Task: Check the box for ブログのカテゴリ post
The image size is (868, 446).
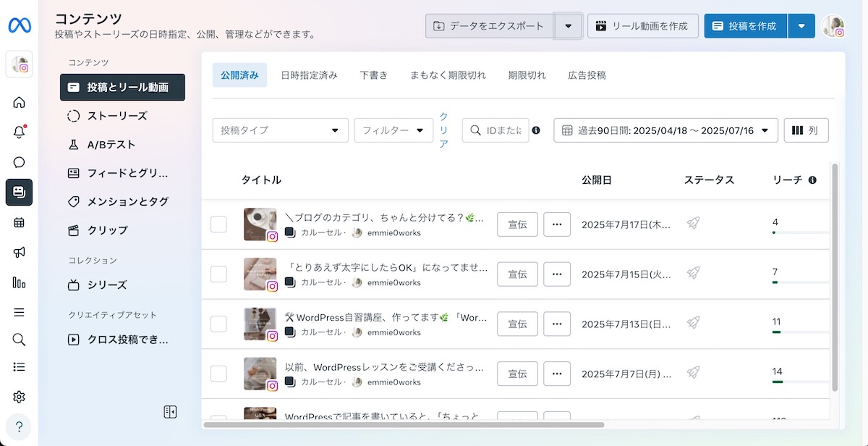Action: tap(218, 224)
